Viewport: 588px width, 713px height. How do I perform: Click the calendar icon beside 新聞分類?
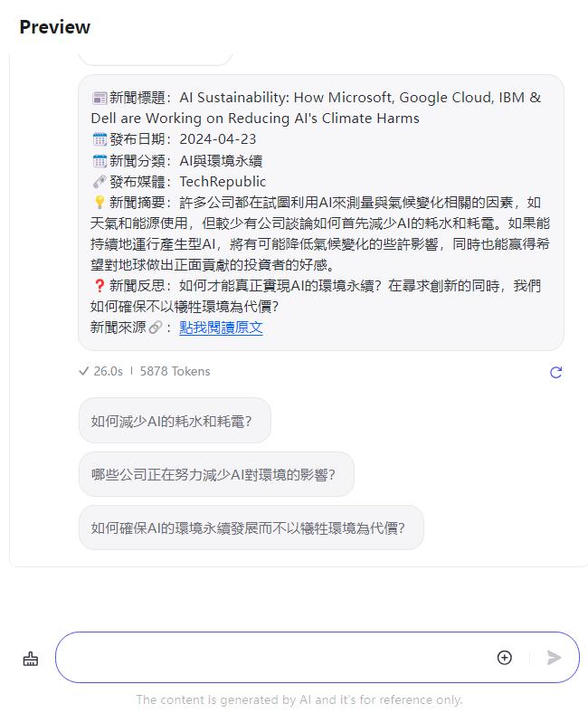(100, 160)
